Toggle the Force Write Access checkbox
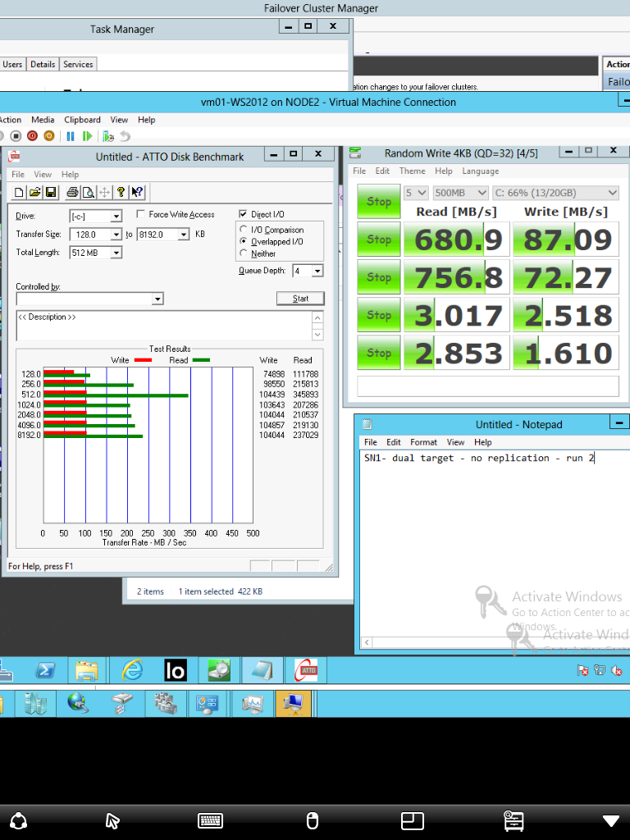Viewport: 630px width, 840px height. (x=141, y=214)
